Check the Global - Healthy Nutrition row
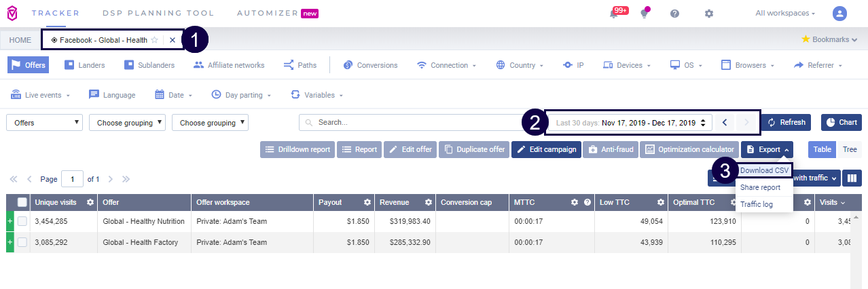Screen dimensions: 868x289 point(22,221)
